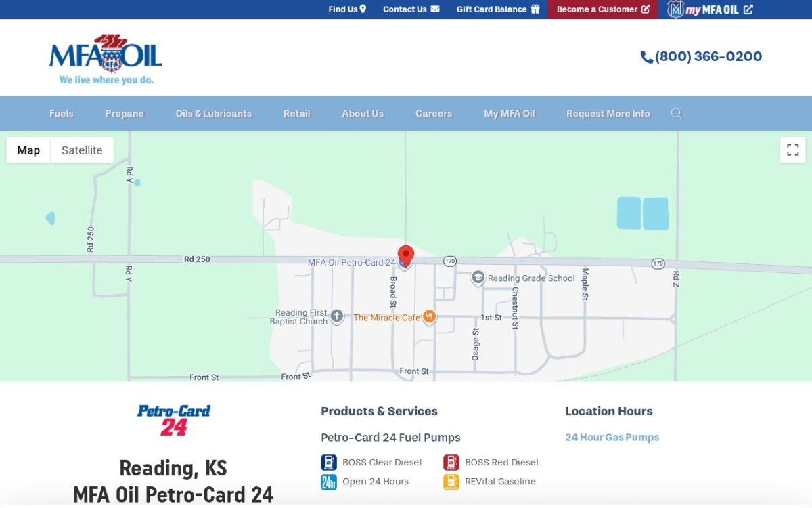The height and width of the screenshot is (508, 812).
Task: Click Gift Card Balance link
Action: pyautogui.click(x=498, y=9)
